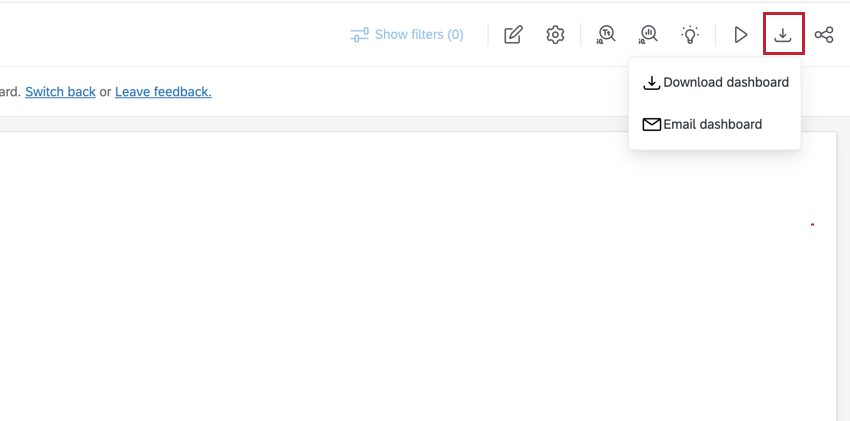Open the lightbulb insights icon
Viewport: 850px width, 421px height.
tap(690, 35)
